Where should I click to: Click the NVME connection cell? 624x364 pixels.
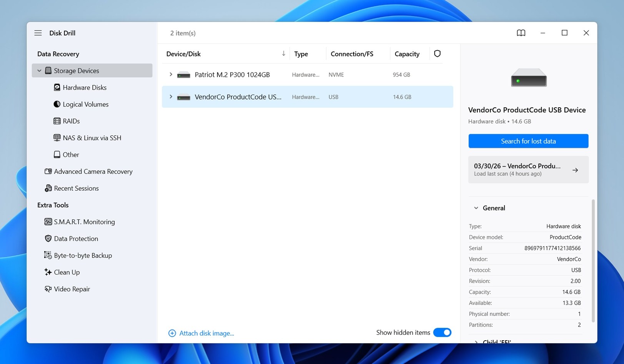click(x=336, y=75)
